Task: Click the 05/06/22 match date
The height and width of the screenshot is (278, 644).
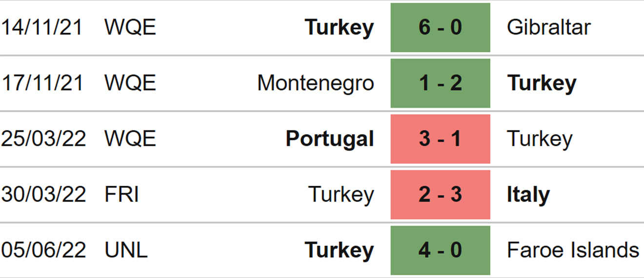Action: (43, 250)
